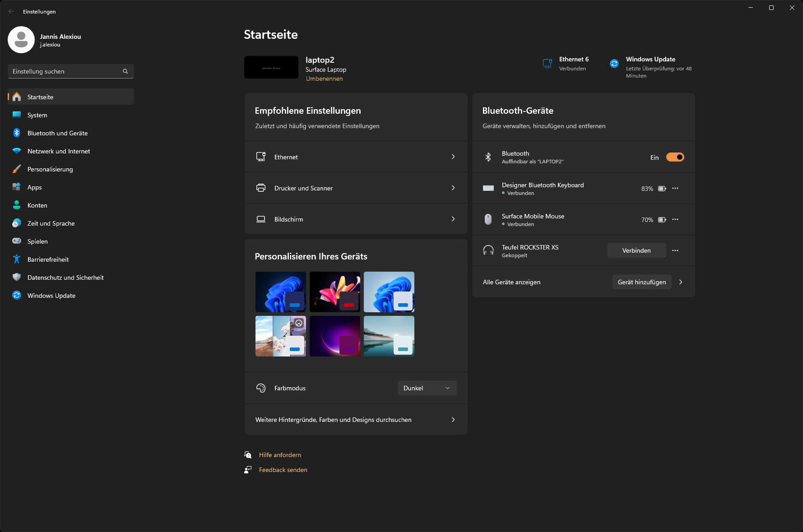Open Apps section in the sidebar

click(71, 187)
